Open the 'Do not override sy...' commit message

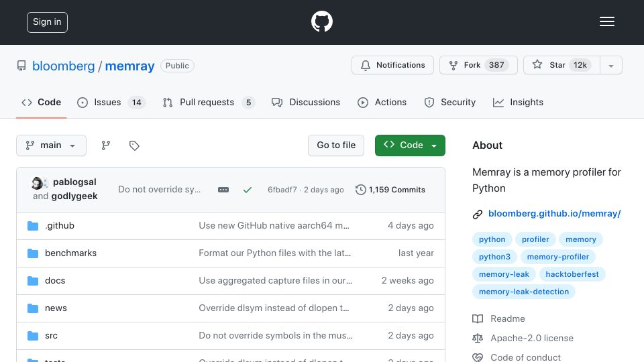pyautogui.click(x=160, y=189)
